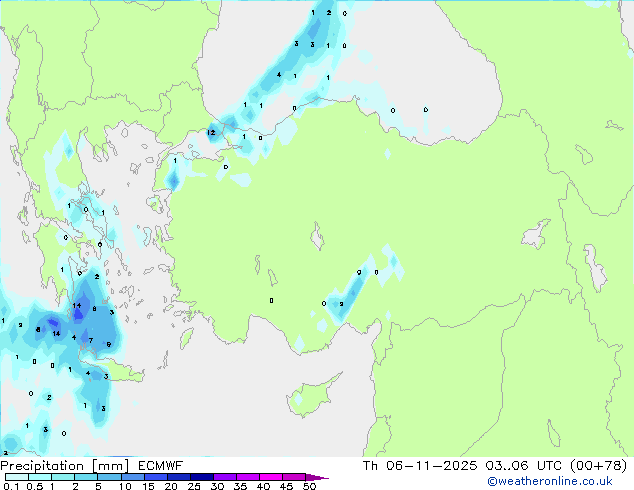Click the 1–2 mm legend color box
The width and height of the screenshot is (634, 490).
[x=63, y=477]
